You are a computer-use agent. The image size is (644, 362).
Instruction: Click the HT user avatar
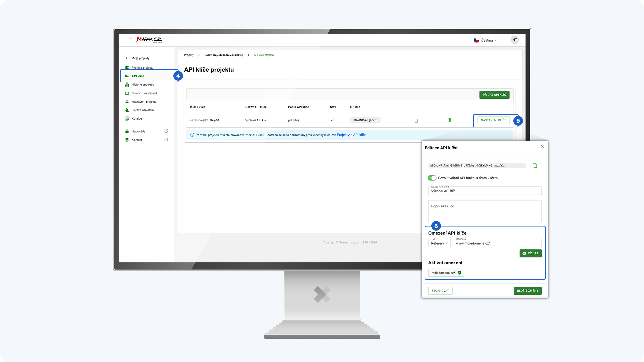pyautogui.click(x=514, y=40)
